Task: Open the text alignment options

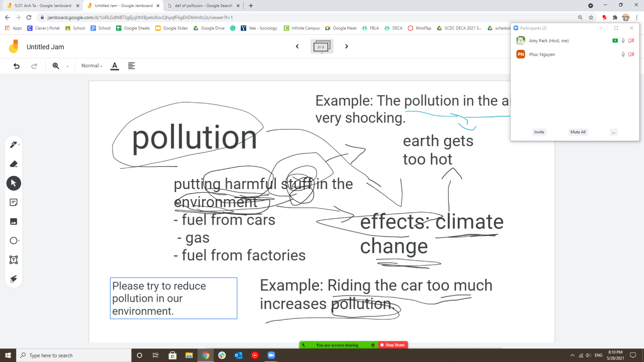Action: coord(131,66)
